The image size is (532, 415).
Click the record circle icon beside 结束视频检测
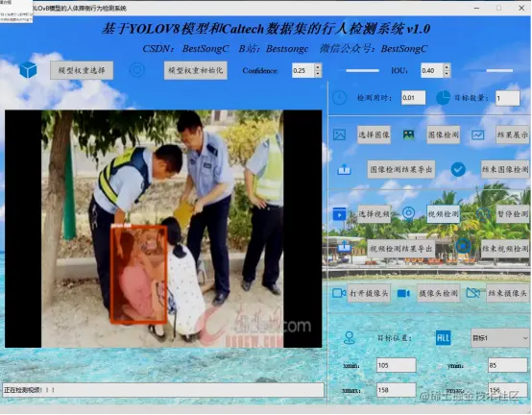coord(463,246)
